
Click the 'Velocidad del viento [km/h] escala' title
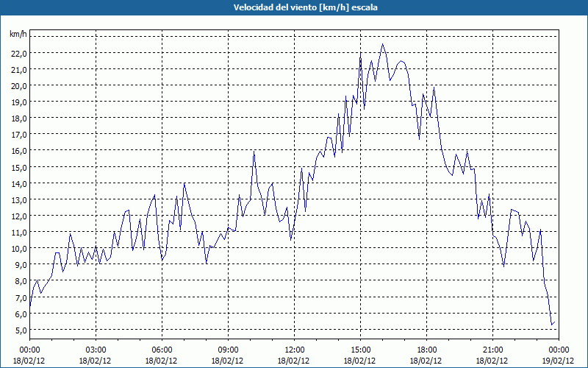(305, 7)
